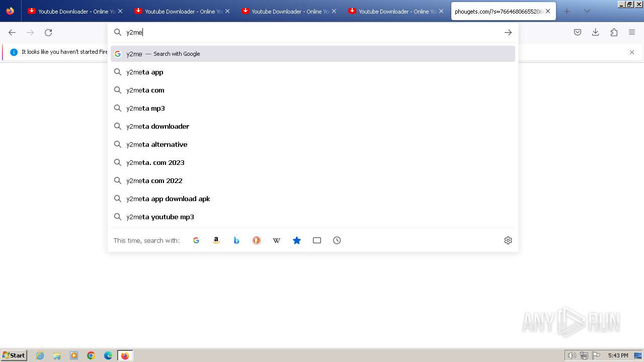644x362 pixels.
Task: Select suggestion 'y2meta com 2022'
Action: (313, 180)
